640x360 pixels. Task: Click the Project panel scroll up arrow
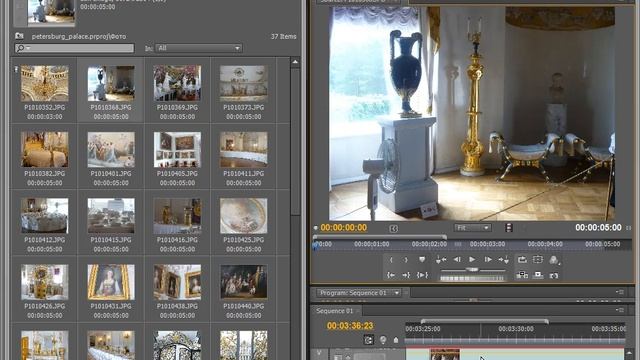tap(295, 62)
